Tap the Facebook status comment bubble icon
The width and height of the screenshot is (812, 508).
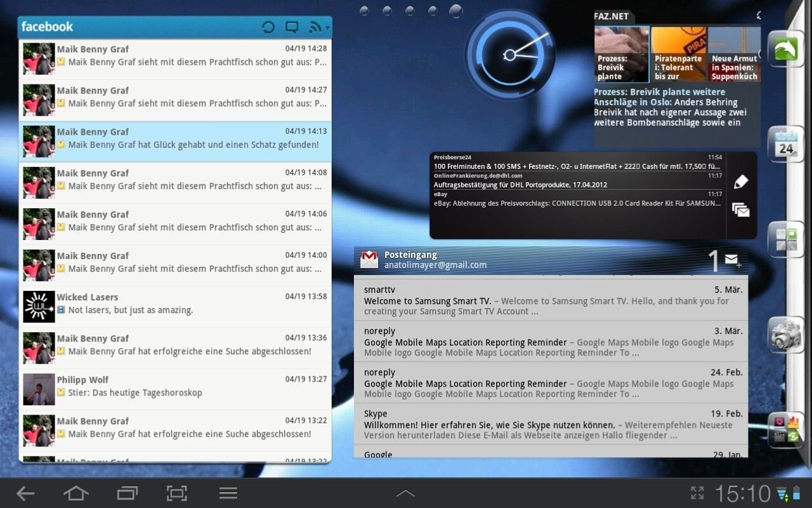pos(292,27)
